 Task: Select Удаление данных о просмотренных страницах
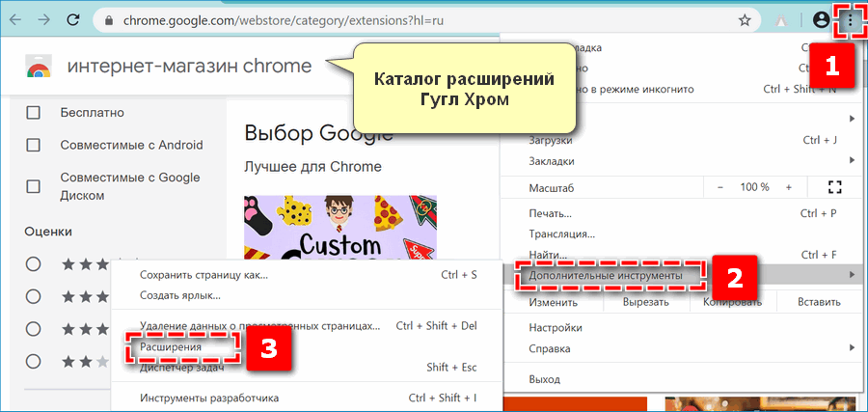pos(308,325)
